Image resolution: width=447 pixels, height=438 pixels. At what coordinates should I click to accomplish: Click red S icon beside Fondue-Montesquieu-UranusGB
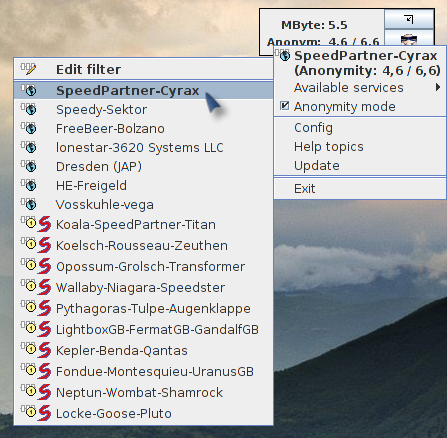pyautogui.click(x=44, y=371)
